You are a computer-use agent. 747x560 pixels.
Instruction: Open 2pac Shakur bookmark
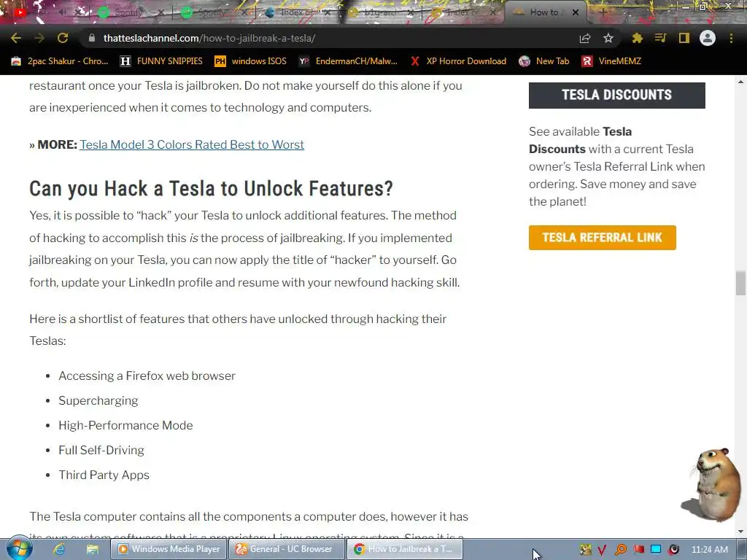(x=60, y=61)
